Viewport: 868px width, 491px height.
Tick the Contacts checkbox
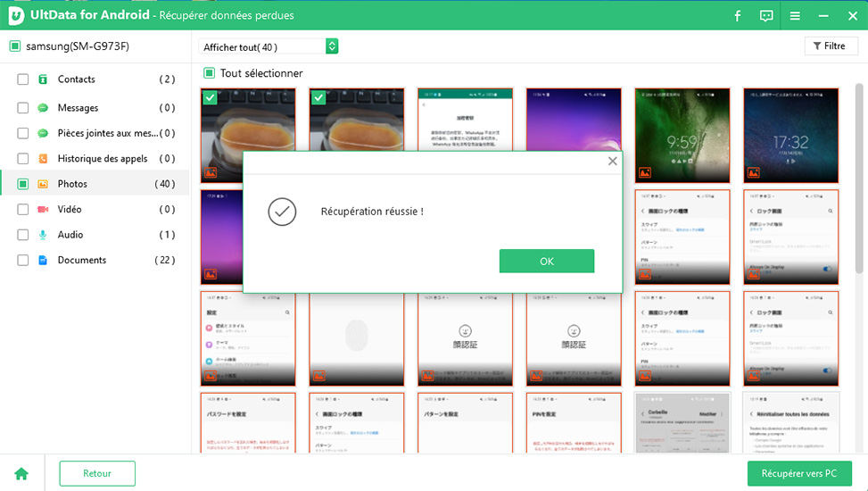click(22, 79)
